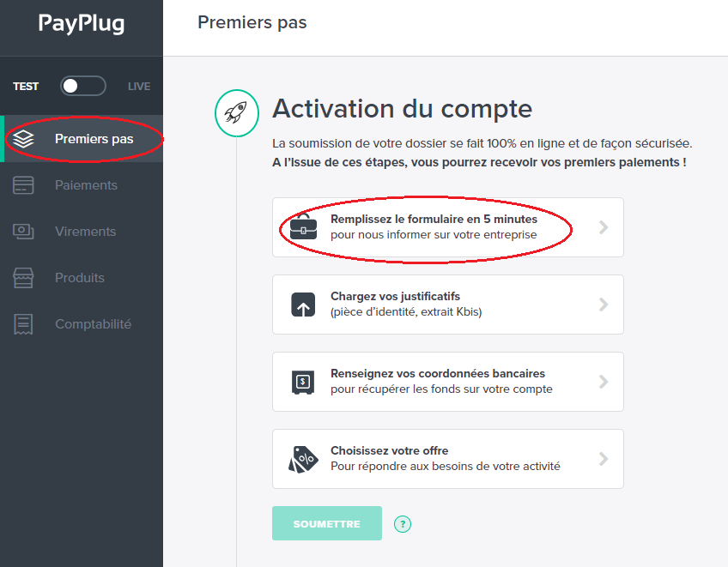Click the banknote icon next to Virements
Screen dimensions: 728x567
point(23,231)
